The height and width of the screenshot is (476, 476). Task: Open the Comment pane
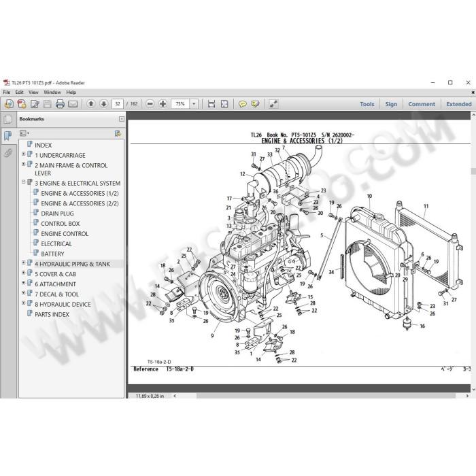click(422, 104)
